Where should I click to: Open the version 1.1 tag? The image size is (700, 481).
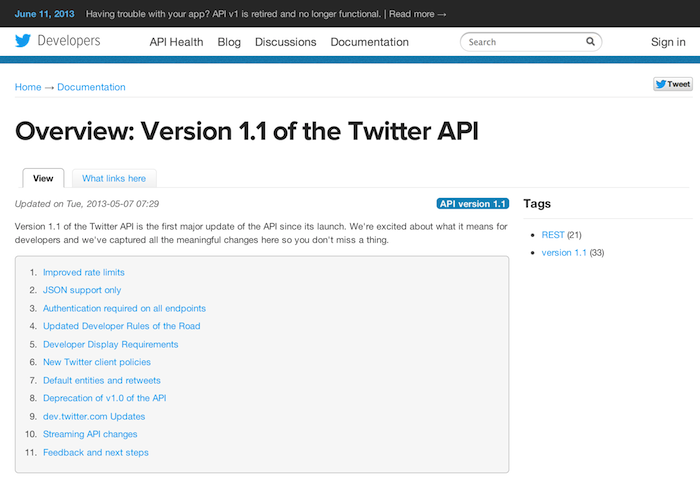564,253
